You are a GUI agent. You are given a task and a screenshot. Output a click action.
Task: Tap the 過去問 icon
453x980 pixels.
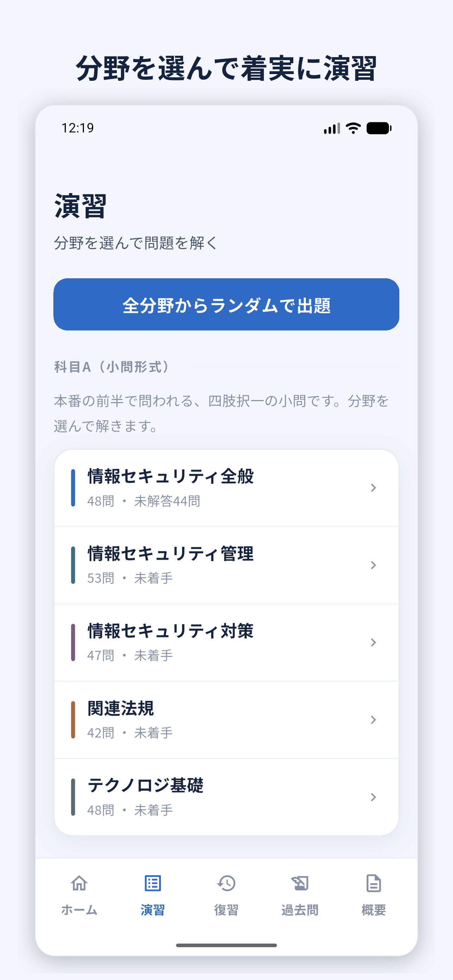[300, 883]
